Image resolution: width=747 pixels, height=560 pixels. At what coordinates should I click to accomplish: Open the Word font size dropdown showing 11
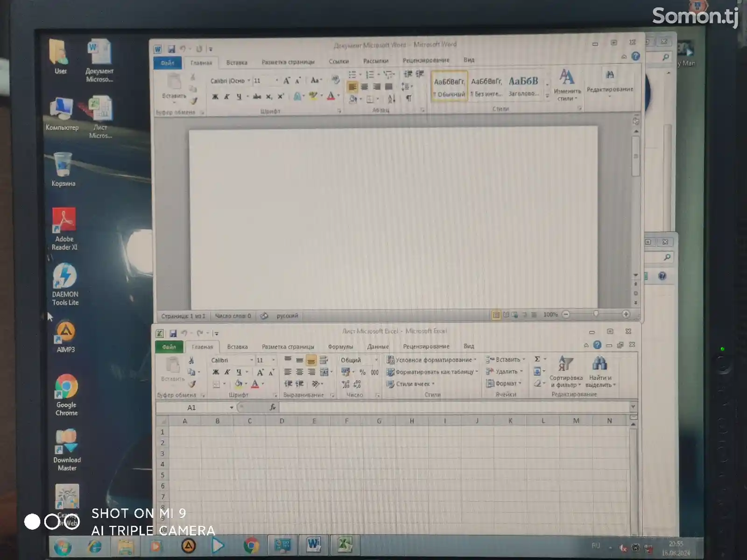[276, 81]
